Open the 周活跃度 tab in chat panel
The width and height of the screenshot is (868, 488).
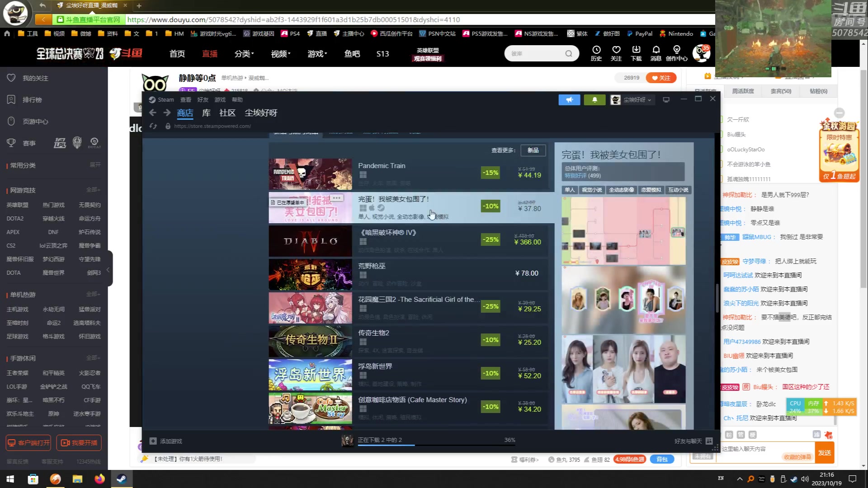[743, 91]
